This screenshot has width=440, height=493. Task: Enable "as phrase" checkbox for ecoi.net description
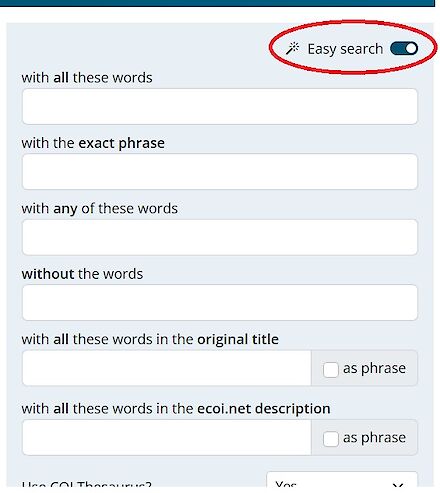point(331,439)
